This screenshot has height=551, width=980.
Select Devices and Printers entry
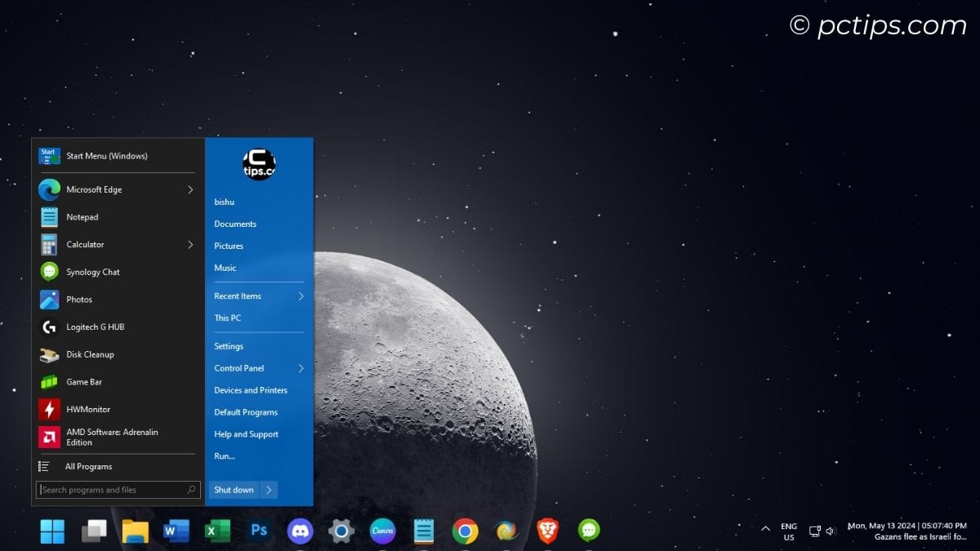pos(250,389)
